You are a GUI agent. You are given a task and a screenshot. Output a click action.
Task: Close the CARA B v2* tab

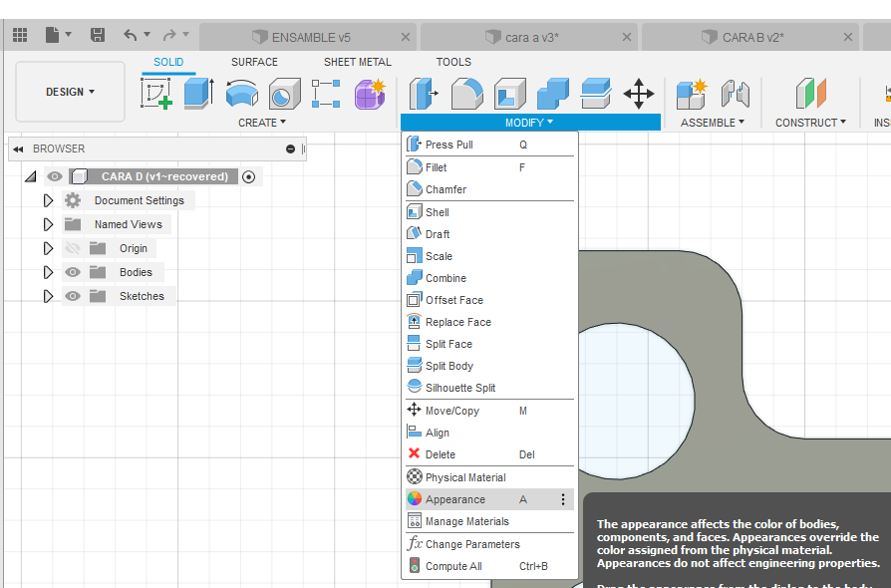(x=848, y=38)
